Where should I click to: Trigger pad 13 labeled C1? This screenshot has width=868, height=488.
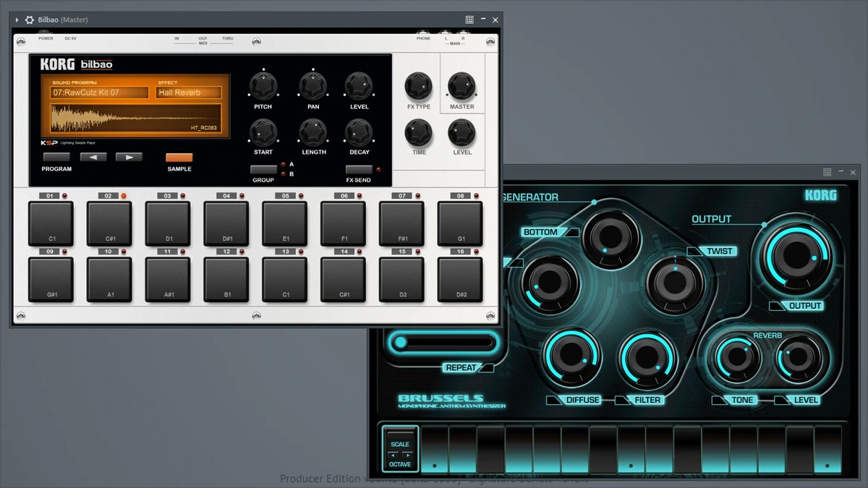pyautogui.click(x=285, y=279)
